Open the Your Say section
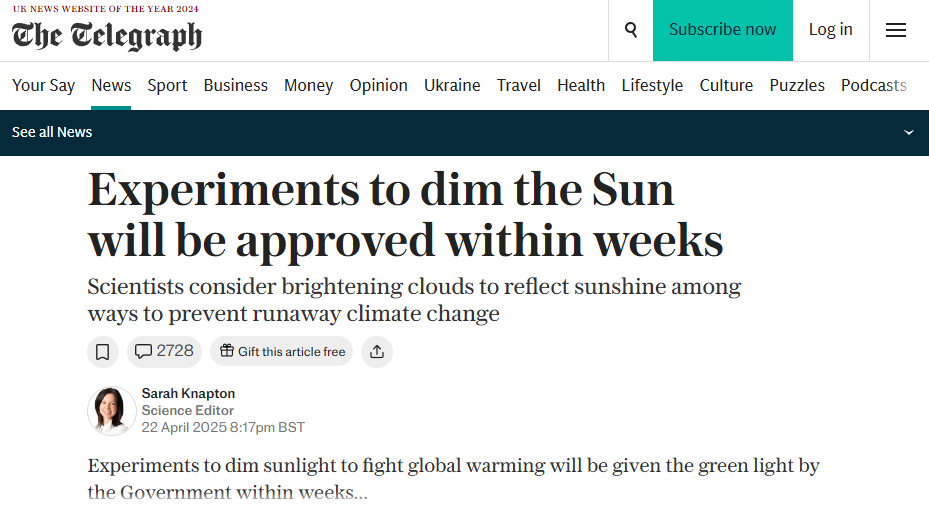The width and height of the screenshot is (929, 523). pyautogui.click(x=43, y=85)
